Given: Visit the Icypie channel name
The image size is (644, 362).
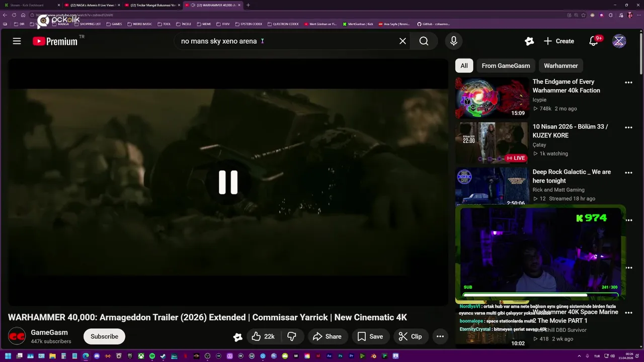Looking at the screenshot, I should [539, 100].
